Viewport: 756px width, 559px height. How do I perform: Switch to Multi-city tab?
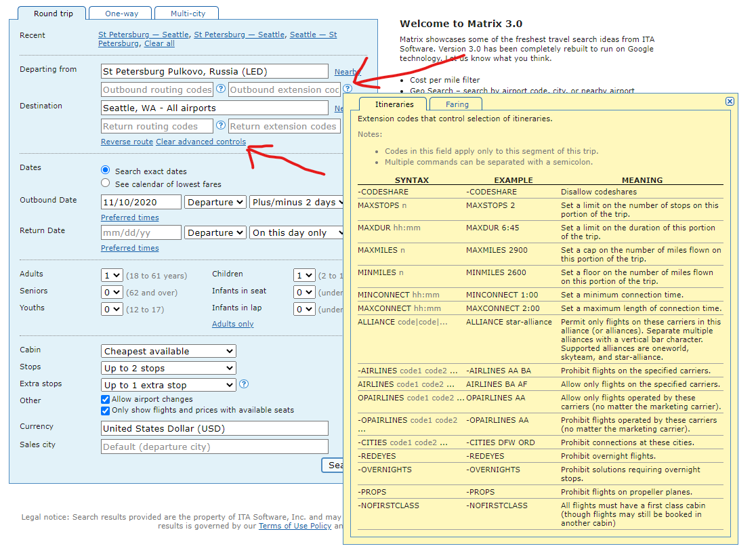click(x=188, y=14)
